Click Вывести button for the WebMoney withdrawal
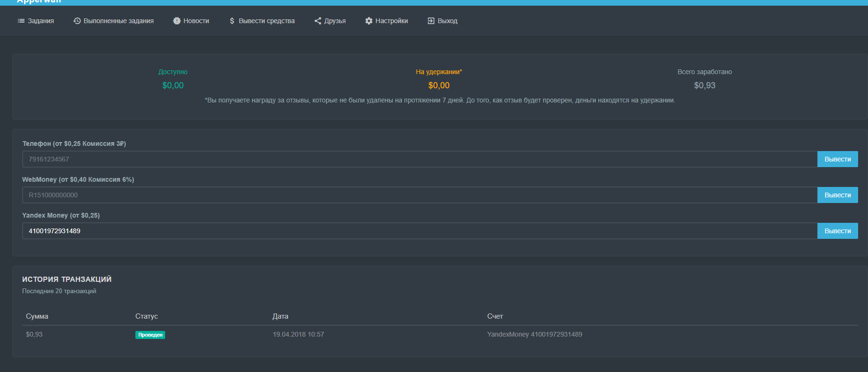Image resolution: width=868 pixels, height=372 pixels. pyautogui.click(x=837, y=195)
